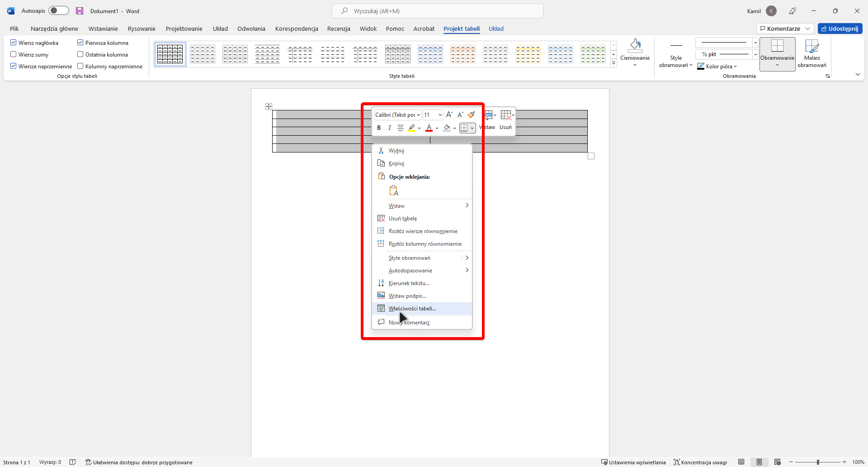
Task: Expand the table styles gallery
Action: point(613,63)
